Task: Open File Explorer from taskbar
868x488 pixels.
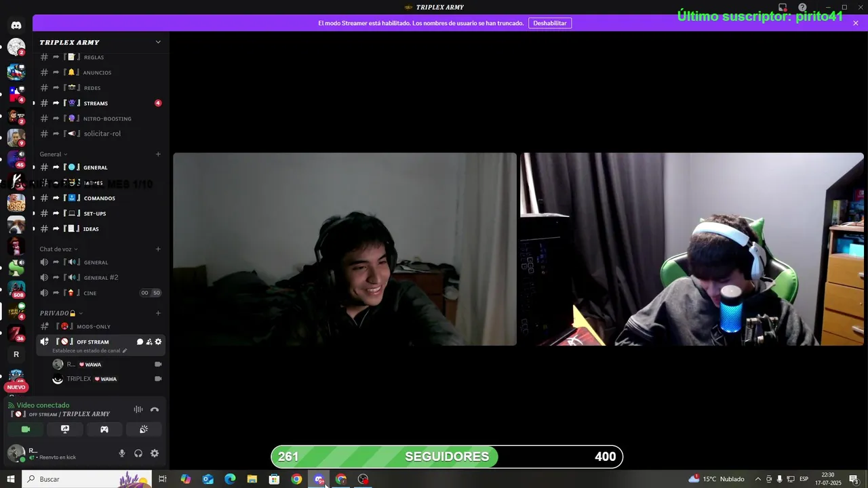Action: pyautogui.click(x=252, y=479)
